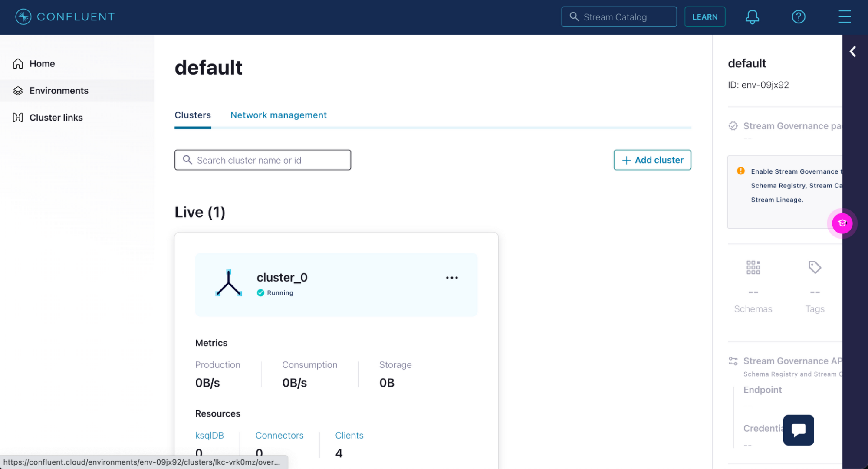Select the Clusters tab
The image size is (868, 469).
193,115
